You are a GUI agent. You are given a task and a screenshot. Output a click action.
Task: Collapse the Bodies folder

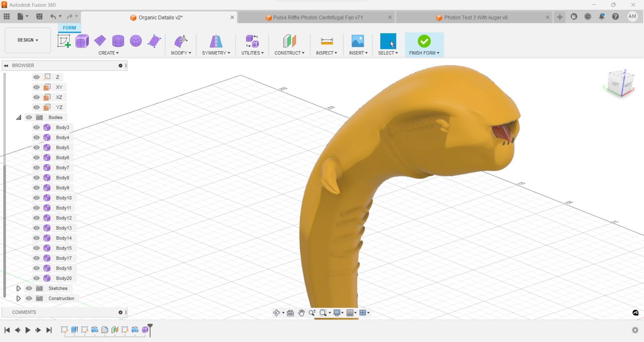(18, 117)
